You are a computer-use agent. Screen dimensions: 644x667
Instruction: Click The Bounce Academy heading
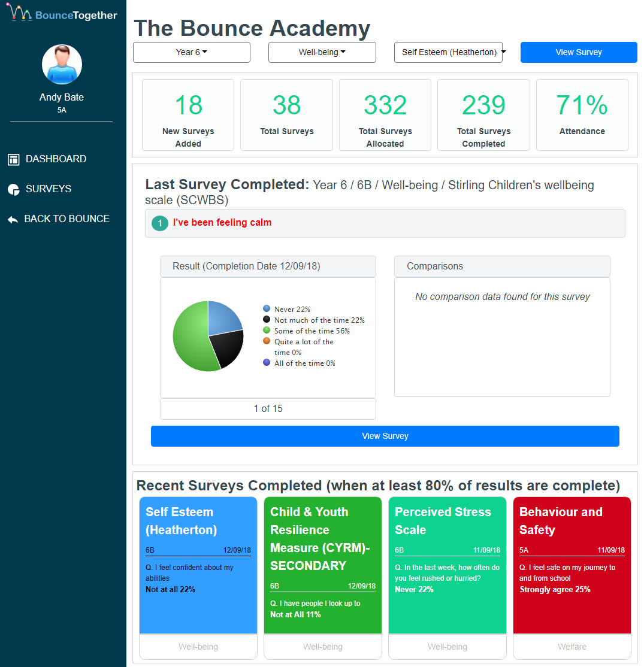[252, 28]
